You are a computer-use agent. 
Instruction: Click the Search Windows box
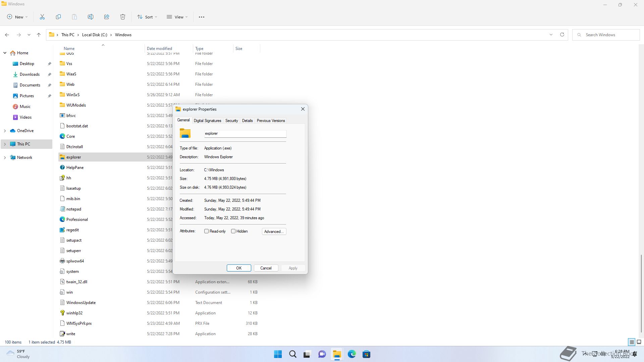[x=606, y=35]
